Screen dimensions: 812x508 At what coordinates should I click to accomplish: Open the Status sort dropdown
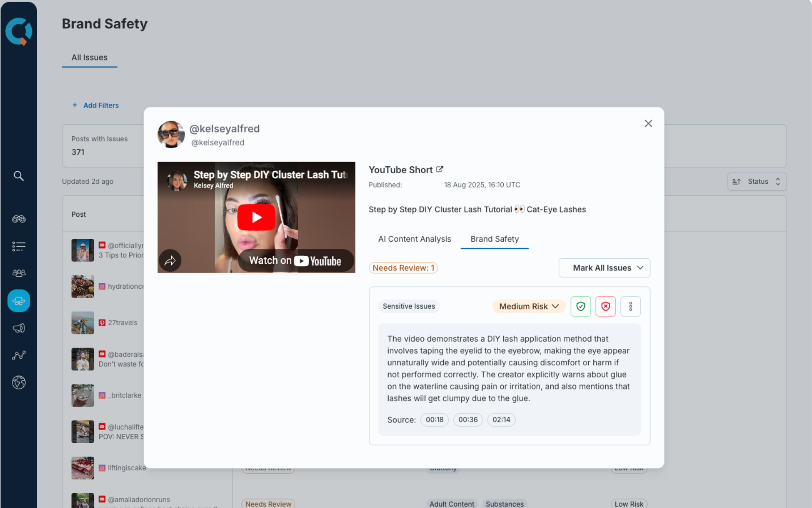point(757,182)
